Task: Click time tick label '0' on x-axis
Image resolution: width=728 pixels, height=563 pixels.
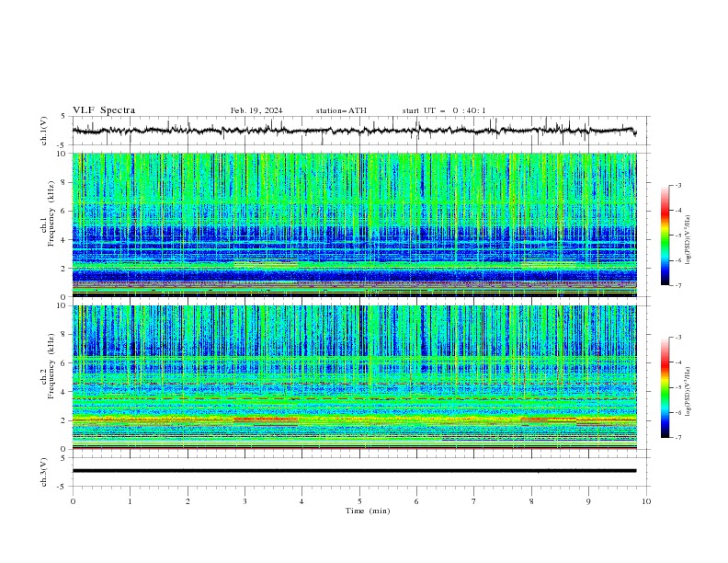Action: [73, 501]
